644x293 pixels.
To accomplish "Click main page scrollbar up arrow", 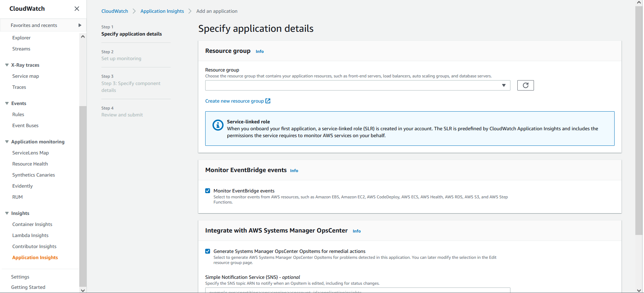I will [x=639, y=2].
